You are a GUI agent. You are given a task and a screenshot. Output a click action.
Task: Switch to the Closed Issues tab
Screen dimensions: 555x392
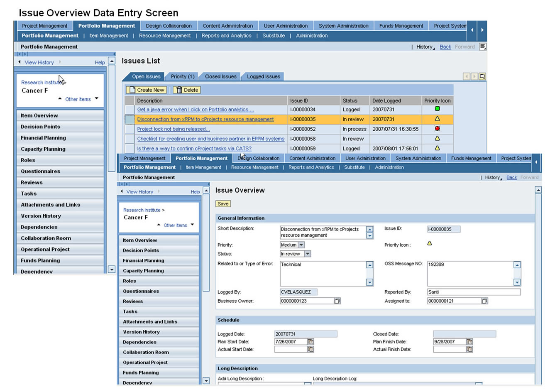(x=220, y=76)
